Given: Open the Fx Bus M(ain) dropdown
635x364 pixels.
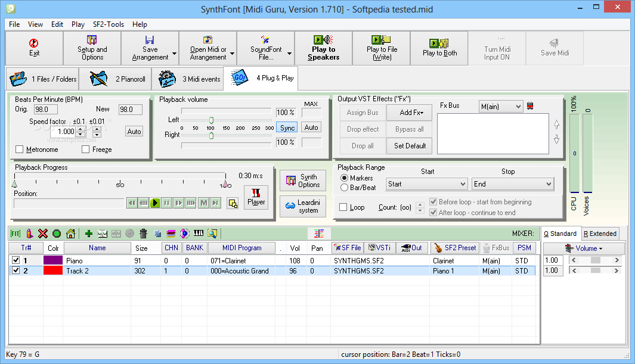Looking at the screenshot, I should coord(501,107).
